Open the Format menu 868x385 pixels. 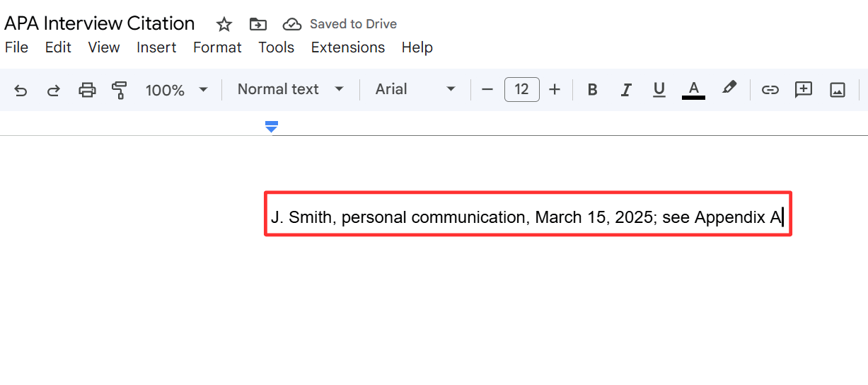pos(217,47)
